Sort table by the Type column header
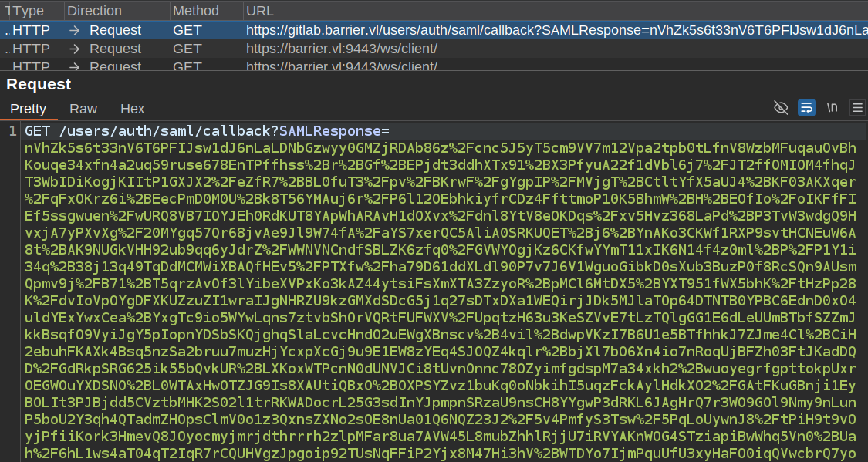The width and height of the screenshot is (868, 462). click(x=29, y=11)
